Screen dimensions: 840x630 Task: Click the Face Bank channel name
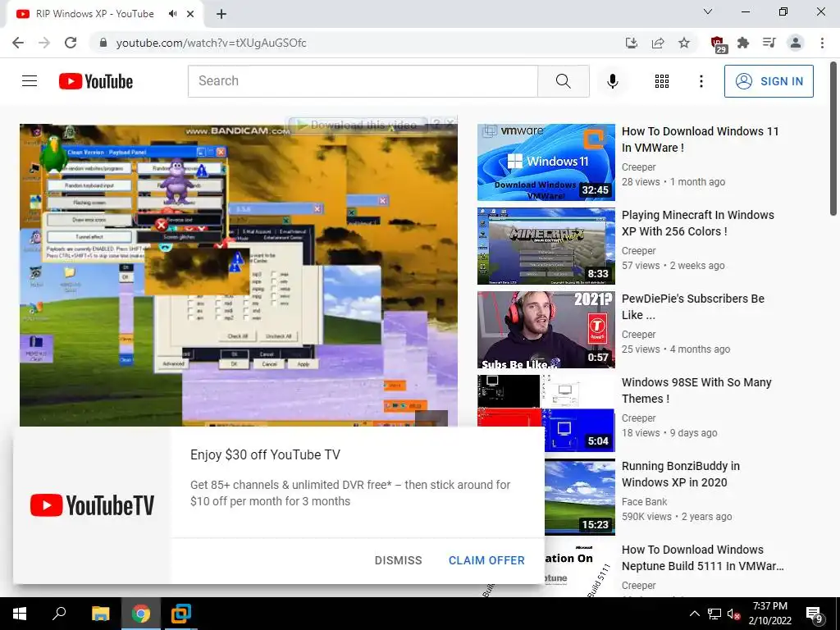(x=644, y=502)
